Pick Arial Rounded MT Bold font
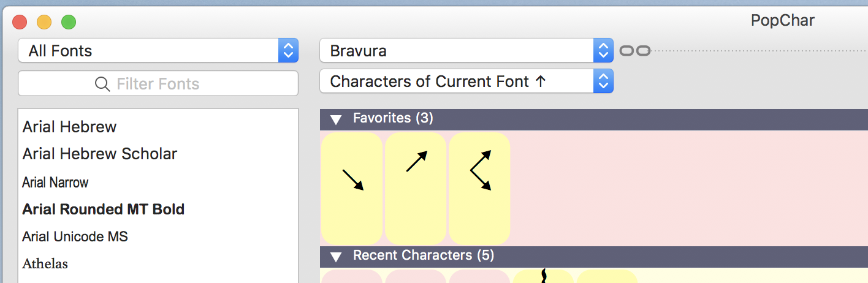 [x=104, y=209]
